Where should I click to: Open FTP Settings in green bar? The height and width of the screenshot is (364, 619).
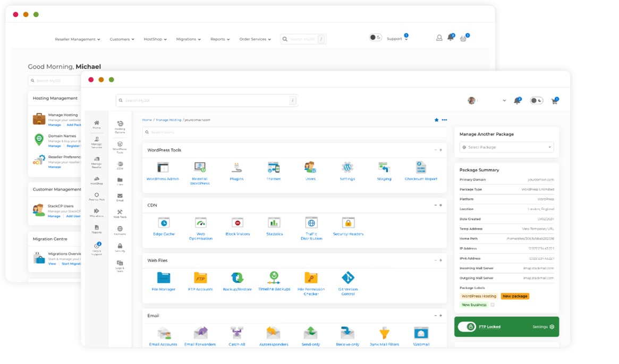pos(543,327)
